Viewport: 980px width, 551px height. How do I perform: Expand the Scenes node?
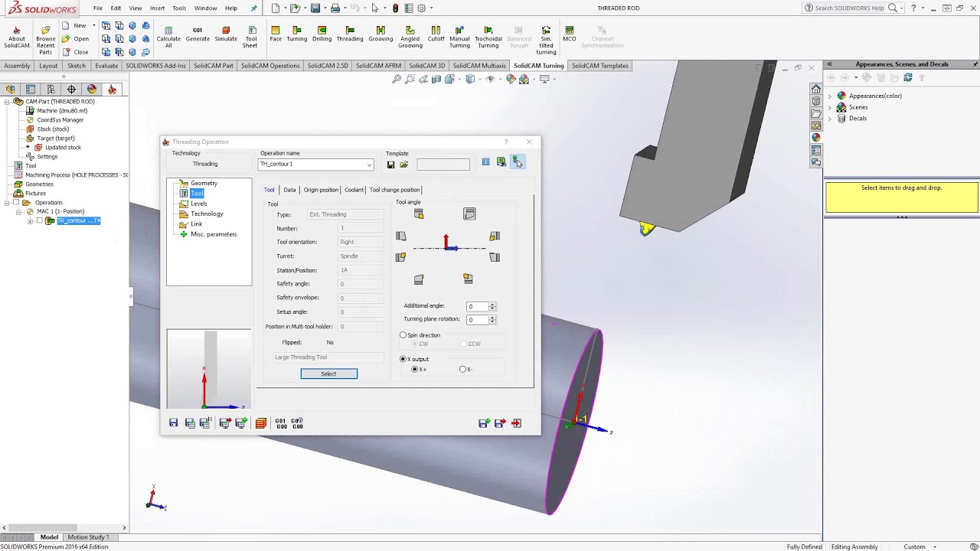point(830,107)
